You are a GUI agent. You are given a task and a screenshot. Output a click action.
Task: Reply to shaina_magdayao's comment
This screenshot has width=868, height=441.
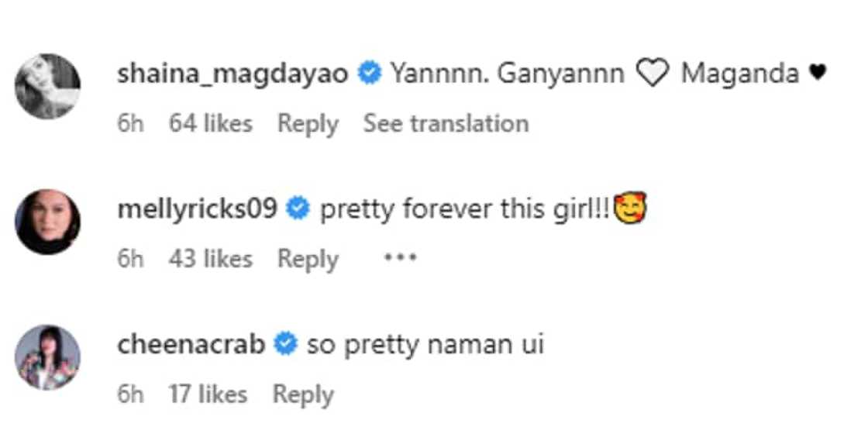308,123
